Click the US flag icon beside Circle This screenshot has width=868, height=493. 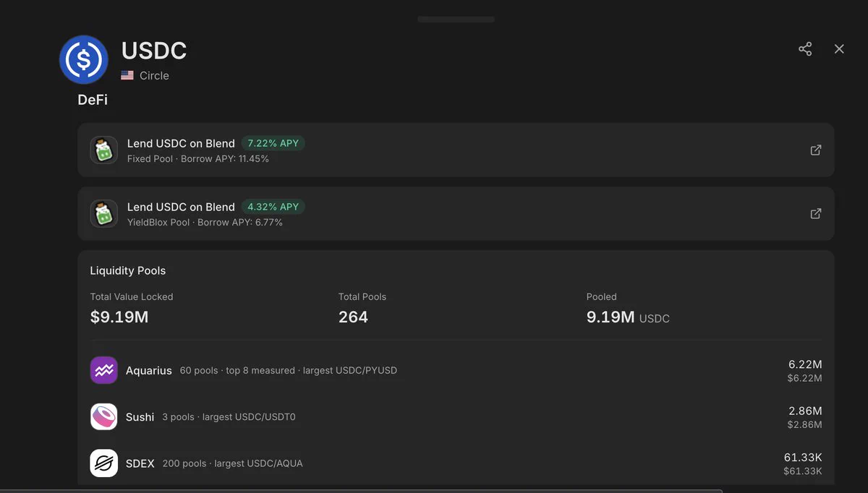[127, 75]
